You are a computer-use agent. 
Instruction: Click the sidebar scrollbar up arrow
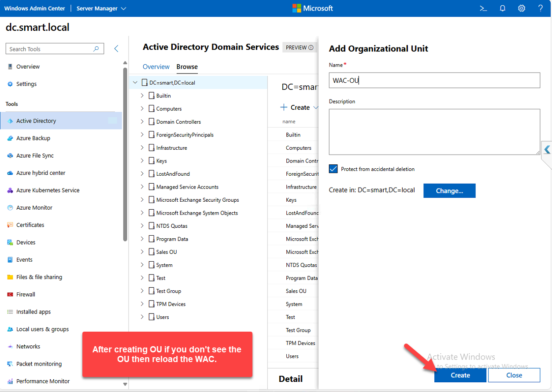[125, 63]
